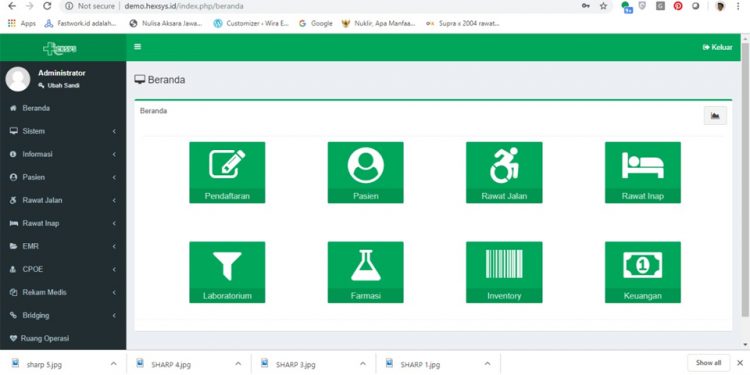Open the Rawat Jalan wheelchair tile
This screenshot has height=375, width=750.
coord(504,172)
